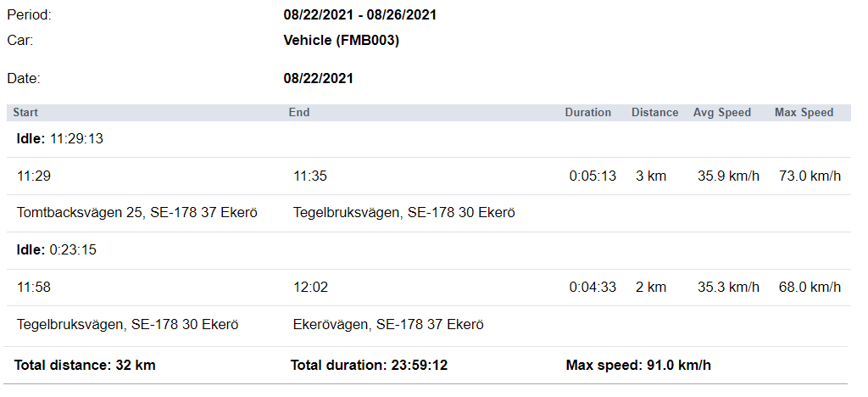Click the period date range 08/22/2021 - 08/26/2021
This screenshot has height=397, width=868.
click(x=360, y=15)
